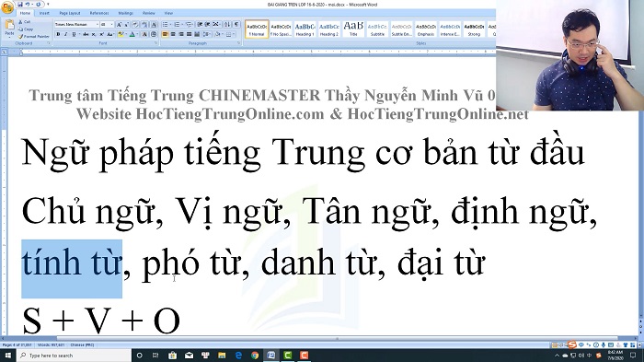The image size is (644, 362).
Task: Click the Shrink Font icon
Action: 127,24
